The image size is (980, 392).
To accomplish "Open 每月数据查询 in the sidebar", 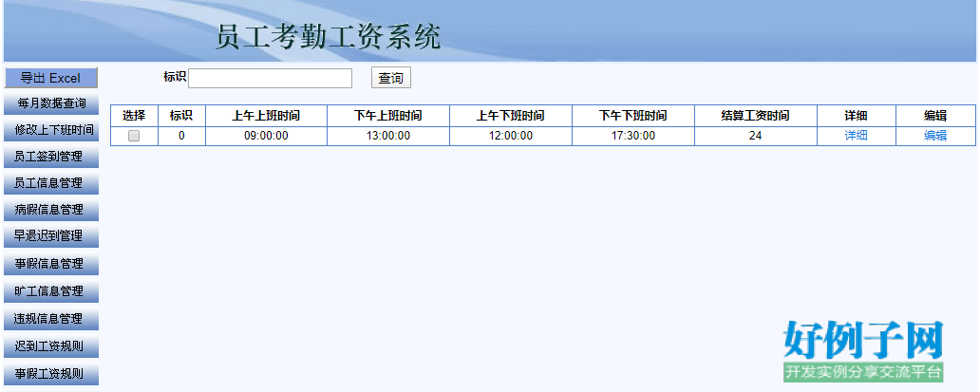I will (x=50, y=103).
